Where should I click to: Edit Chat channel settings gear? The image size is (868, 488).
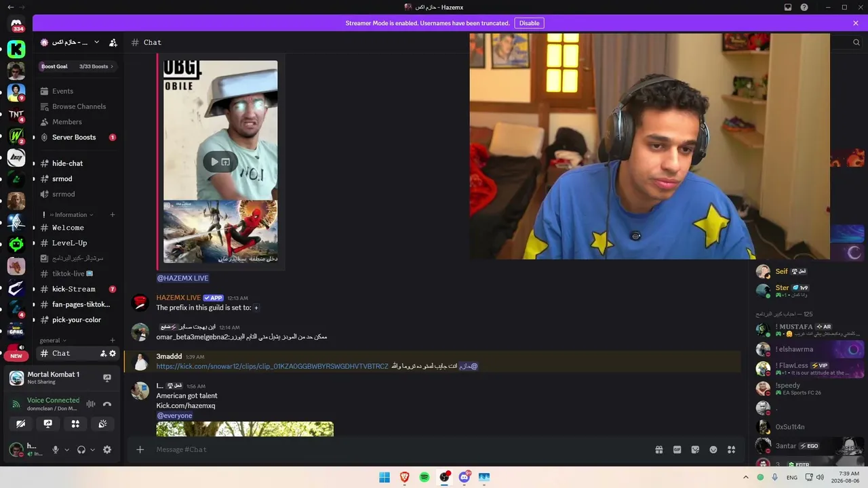coord(113,353)
